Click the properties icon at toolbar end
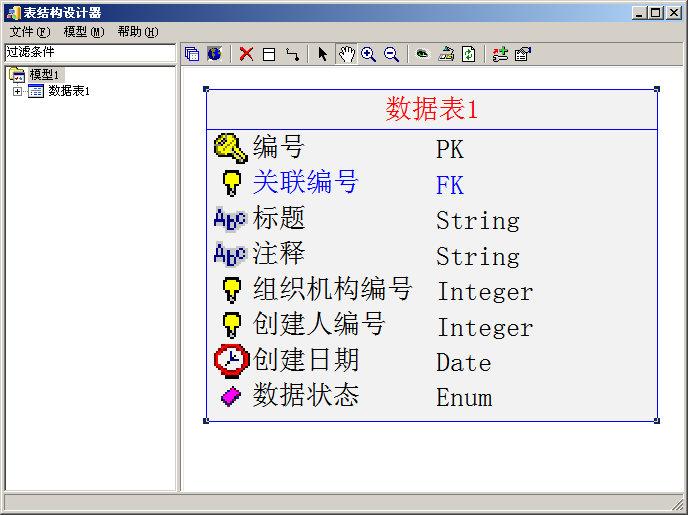Image resolution: width=688 pixels, height=515 pixels. coord(522,54)
